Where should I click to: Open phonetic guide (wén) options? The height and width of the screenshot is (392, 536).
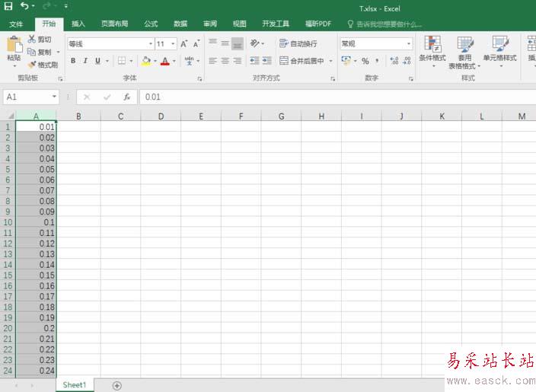click(189, 61)
